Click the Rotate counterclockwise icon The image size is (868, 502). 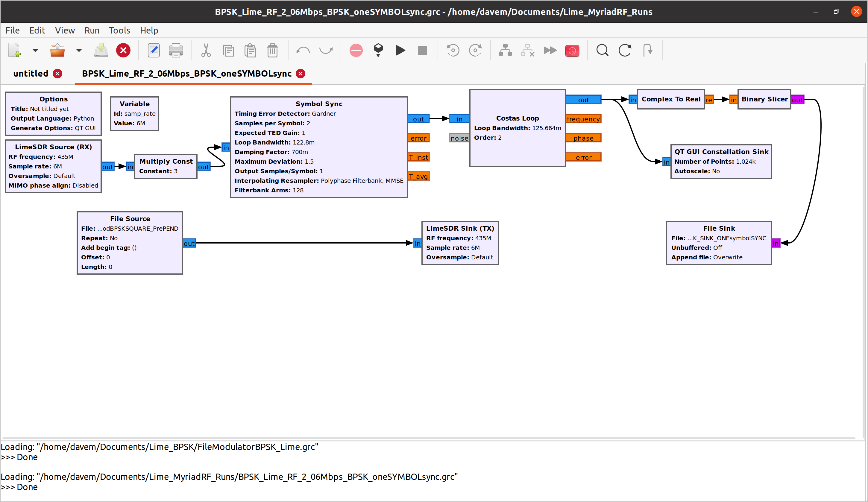click(453, 51)
